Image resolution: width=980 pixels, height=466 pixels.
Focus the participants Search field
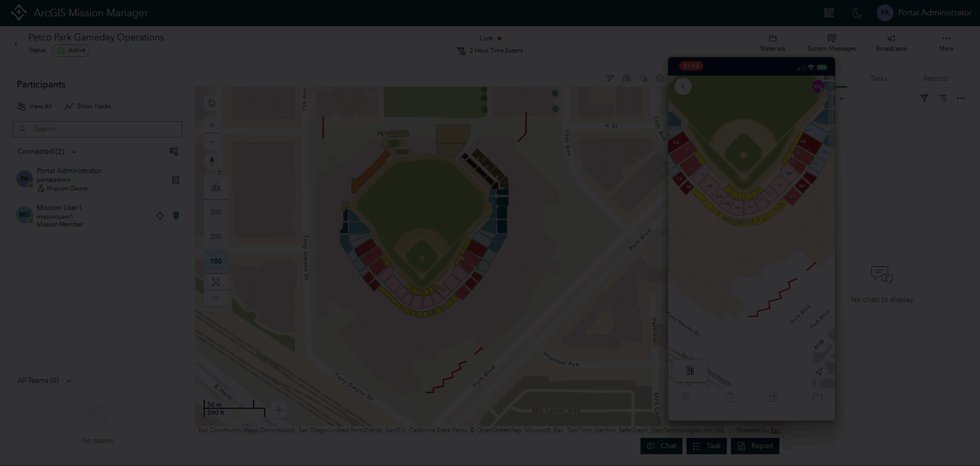(x=97, y=129)
